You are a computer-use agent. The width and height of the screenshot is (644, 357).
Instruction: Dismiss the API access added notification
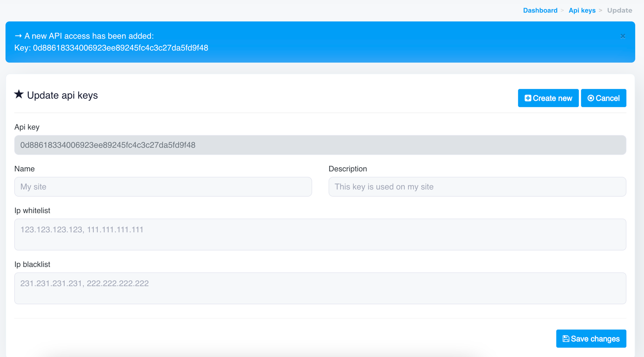coord(622,36)
